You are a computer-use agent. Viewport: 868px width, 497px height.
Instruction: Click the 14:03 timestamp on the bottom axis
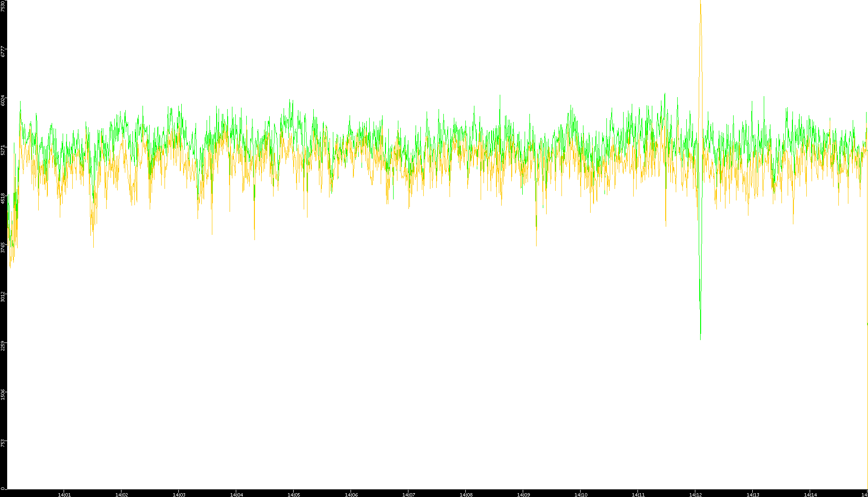pyautogui.click(x=179, y=494)
